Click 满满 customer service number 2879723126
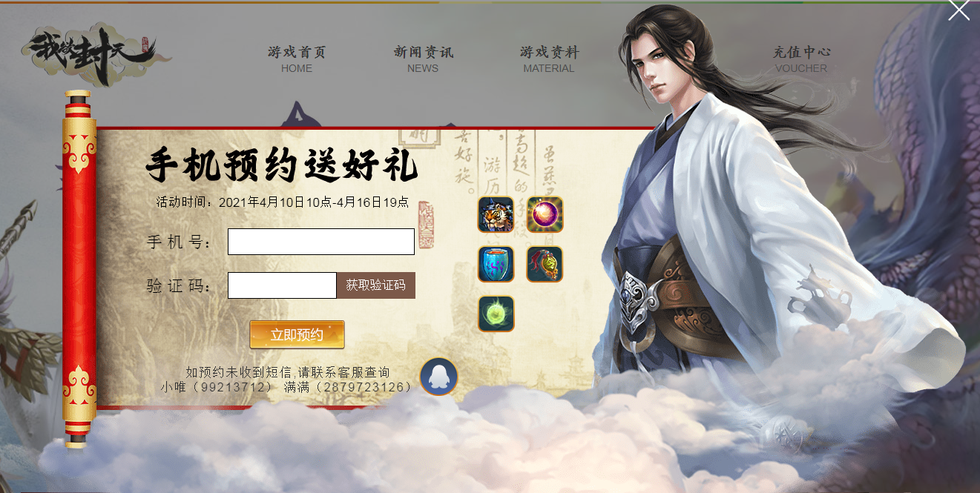980x493 pixels. click(348, 387)
